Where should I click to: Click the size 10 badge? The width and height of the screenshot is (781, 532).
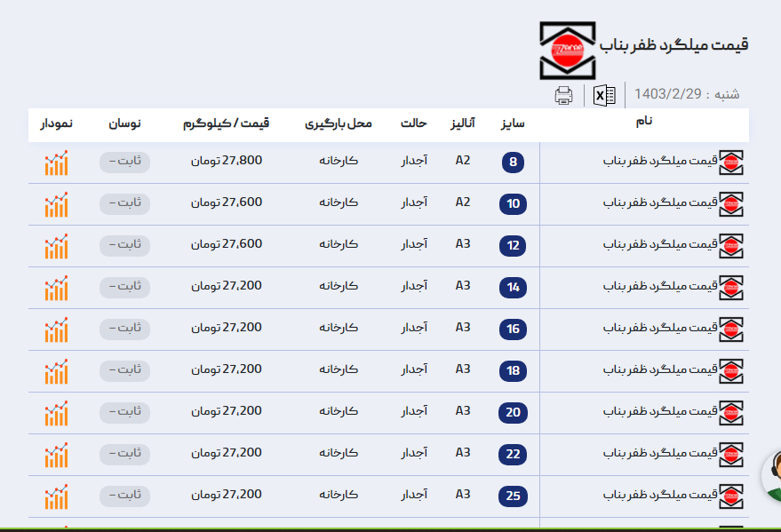click(x=513, y=204)
